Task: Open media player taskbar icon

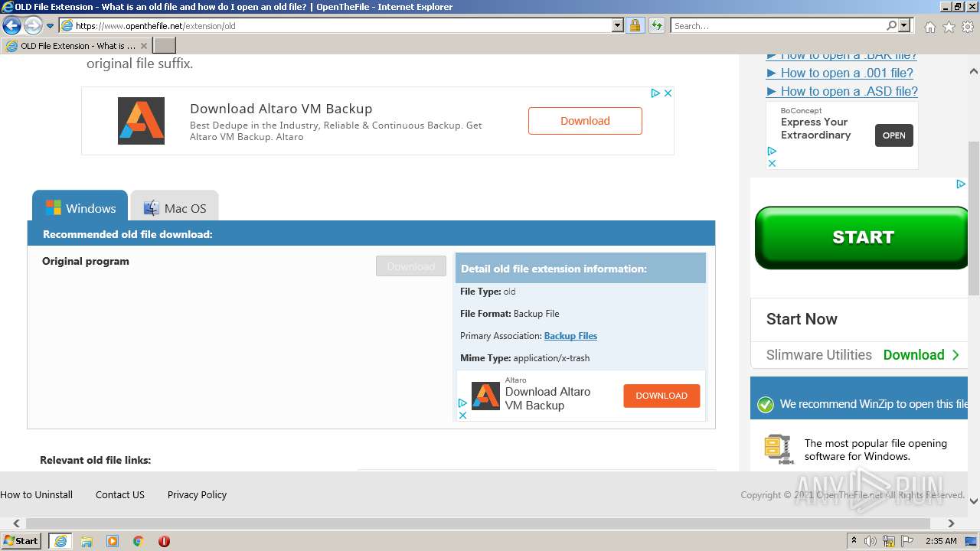Action: [x=113, y=541]
